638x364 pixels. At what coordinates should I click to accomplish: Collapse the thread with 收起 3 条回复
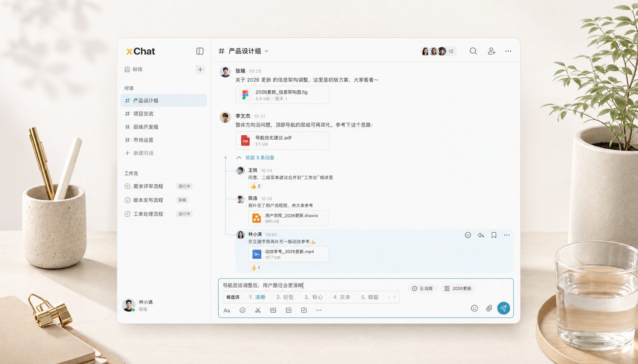pos(255,158)
